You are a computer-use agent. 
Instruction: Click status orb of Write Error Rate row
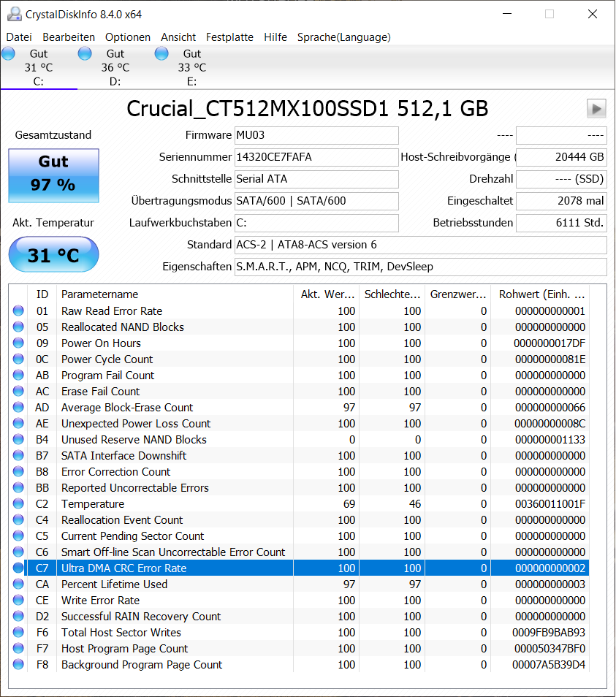click(18, 600)
